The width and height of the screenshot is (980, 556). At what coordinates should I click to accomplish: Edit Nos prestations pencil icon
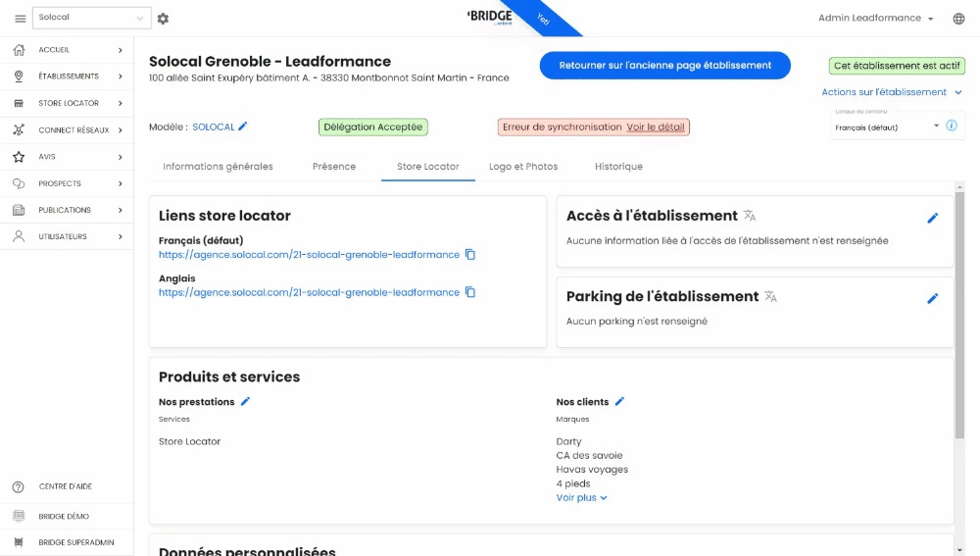tap(246, 401)
